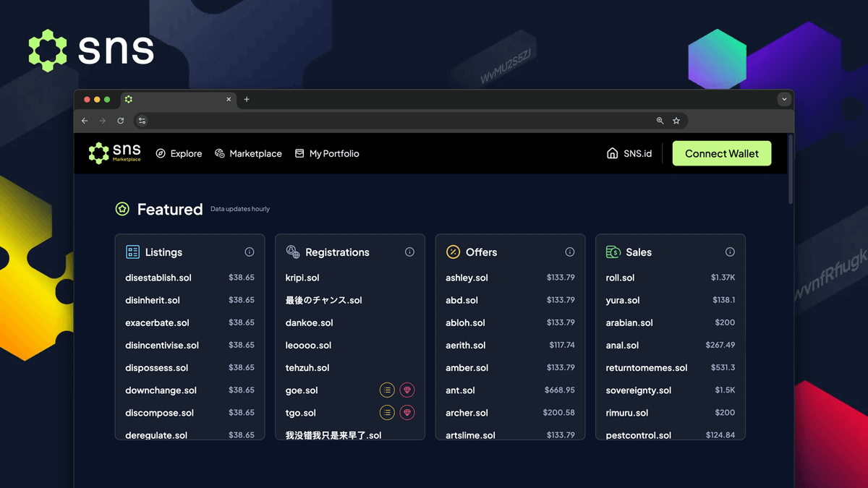Select the SNS browser tab
This screenshot has height=488, width=868.
point(178,99)
